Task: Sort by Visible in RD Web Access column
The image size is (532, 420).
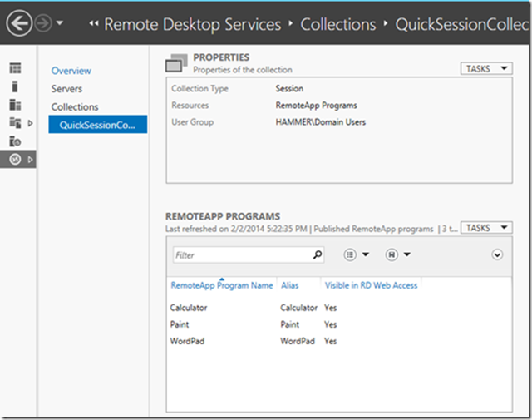Action: click(371, 285)
